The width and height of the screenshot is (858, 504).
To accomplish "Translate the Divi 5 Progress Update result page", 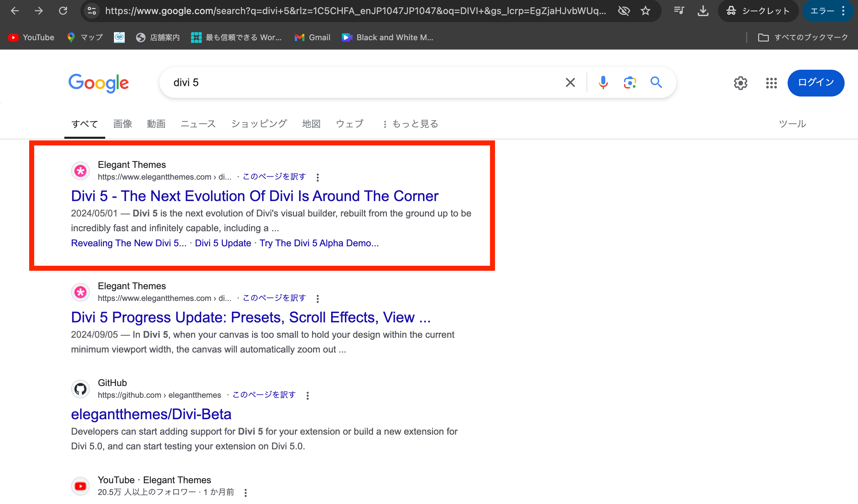I will point(274,298).
